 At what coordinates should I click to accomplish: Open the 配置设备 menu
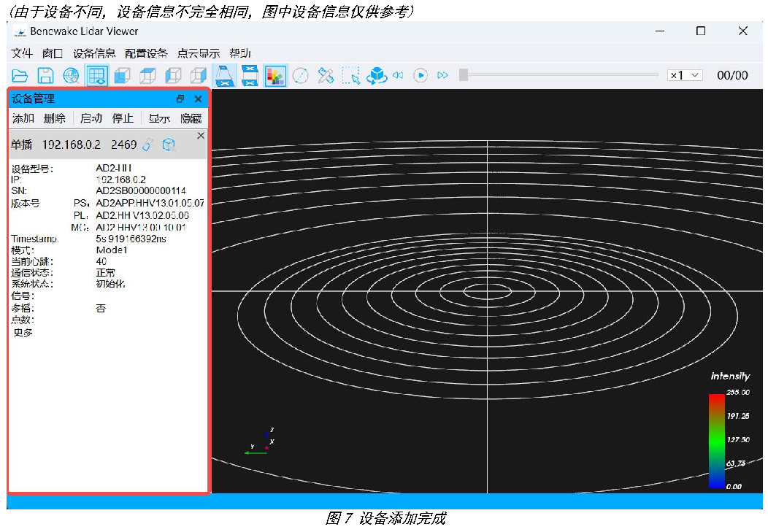[146, 53]
